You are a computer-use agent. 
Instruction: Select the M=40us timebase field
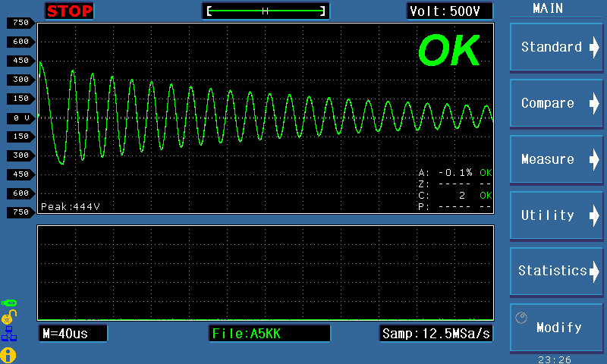73,333
